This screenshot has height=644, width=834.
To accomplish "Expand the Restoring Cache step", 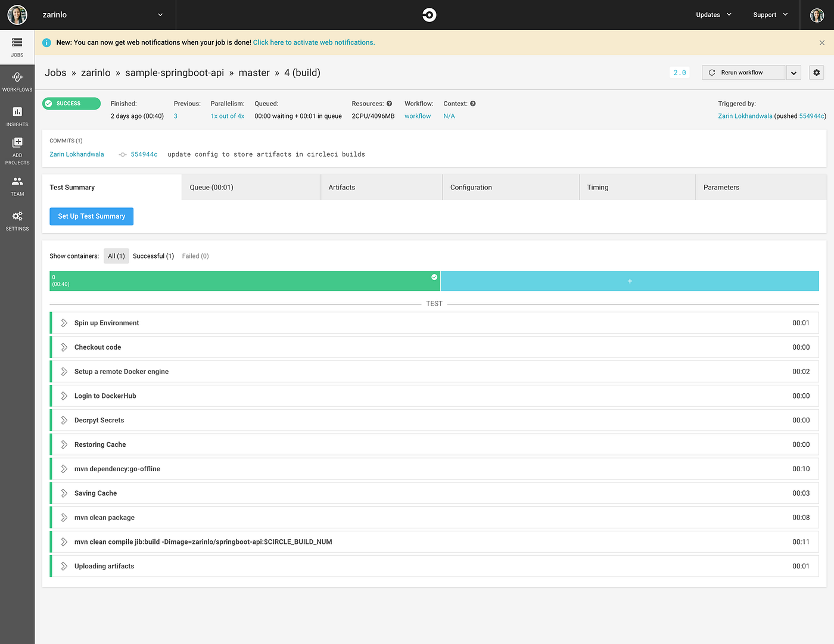I will [x=434, y=445].
